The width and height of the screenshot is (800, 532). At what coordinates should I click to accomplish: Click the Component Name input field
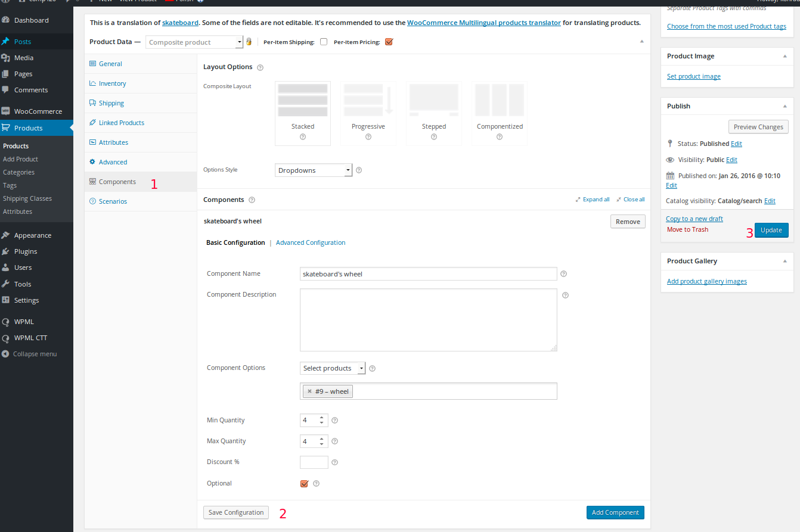[x=428, y=274]
